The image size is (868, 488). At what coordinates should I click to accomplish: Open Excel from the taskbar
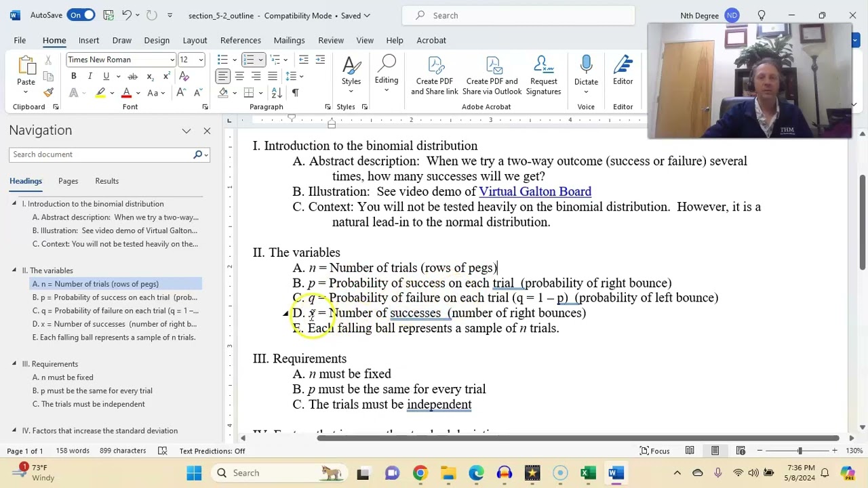[x=588, y=472]
